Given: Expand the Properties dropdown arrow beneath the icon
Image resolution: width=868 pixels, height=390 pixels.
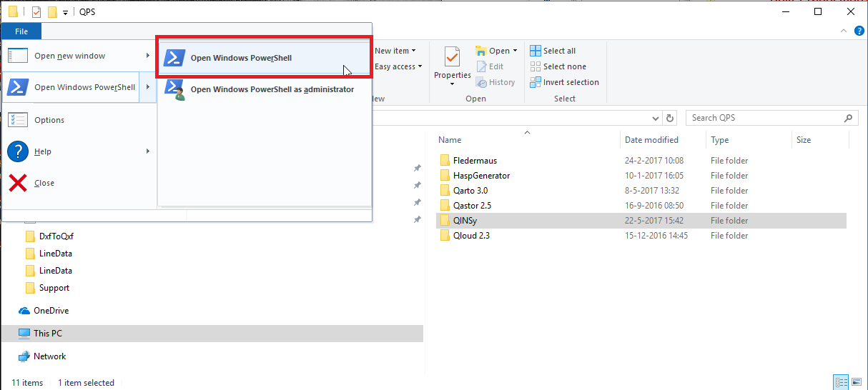Looking at the screenshot, I should click(453, 84).
